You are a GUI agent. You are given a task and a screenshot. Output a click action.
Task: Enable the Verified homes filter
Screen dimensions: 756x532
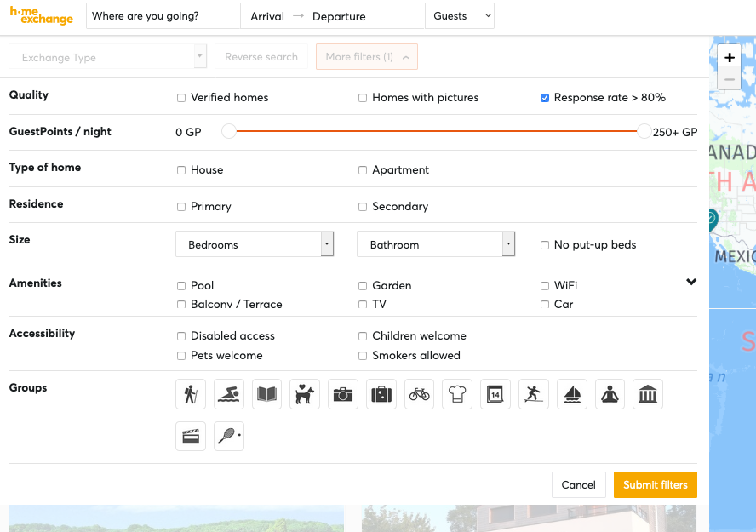pyautogui.click(x=180, y=98)
